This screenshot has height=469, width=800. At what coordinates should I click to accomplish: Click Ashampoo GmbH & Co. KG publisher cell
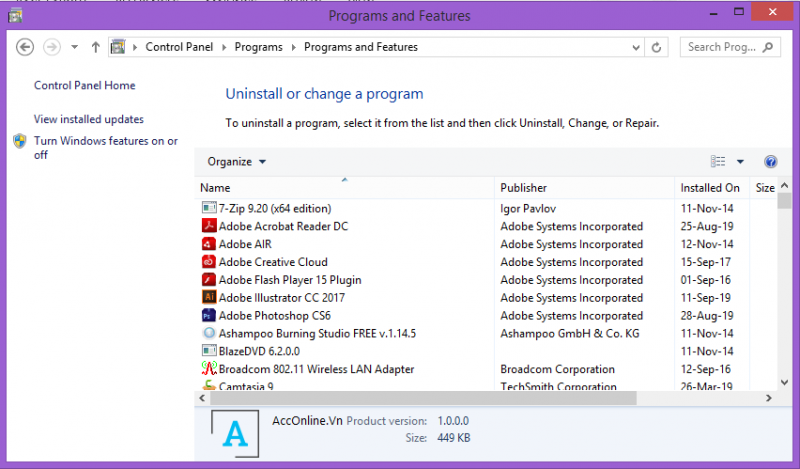click(x=569, y=333)
